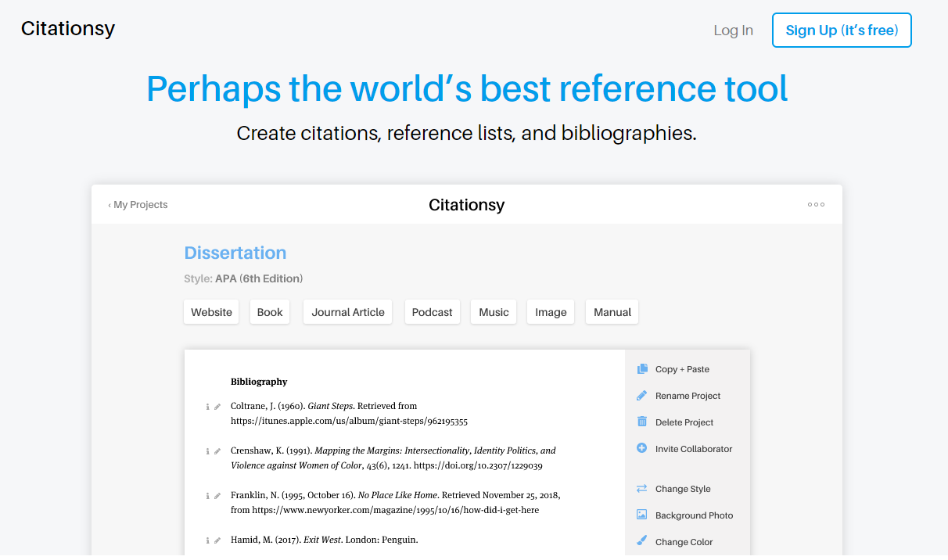Click the Coltrane Giant Steps citation text
948x560 pixels.
pyautogui.click(x=349, y=414)
